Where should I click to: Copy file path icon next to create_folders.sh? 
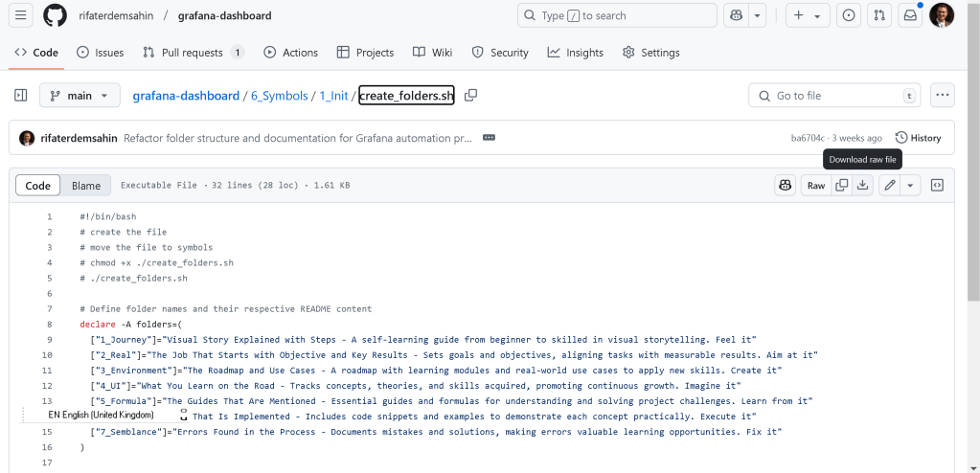coord(470,95)
